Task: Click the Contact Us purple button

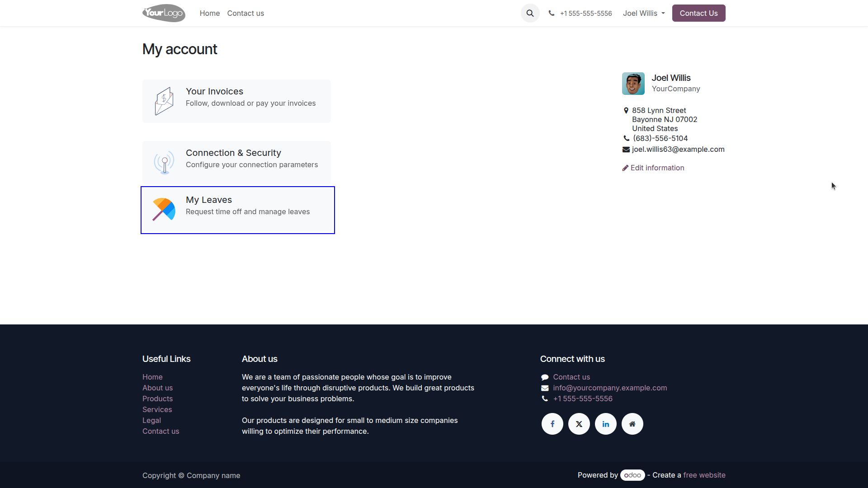Action: pyautogui.click(x=698, y=13)
